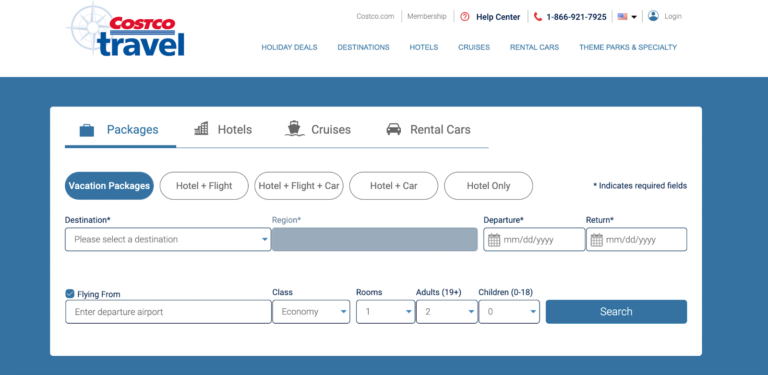Image resolution: width=768 pixels, height=375 pixels.
Task: Click the 1-866-921-7925 phone number
Action: [576, 17]
